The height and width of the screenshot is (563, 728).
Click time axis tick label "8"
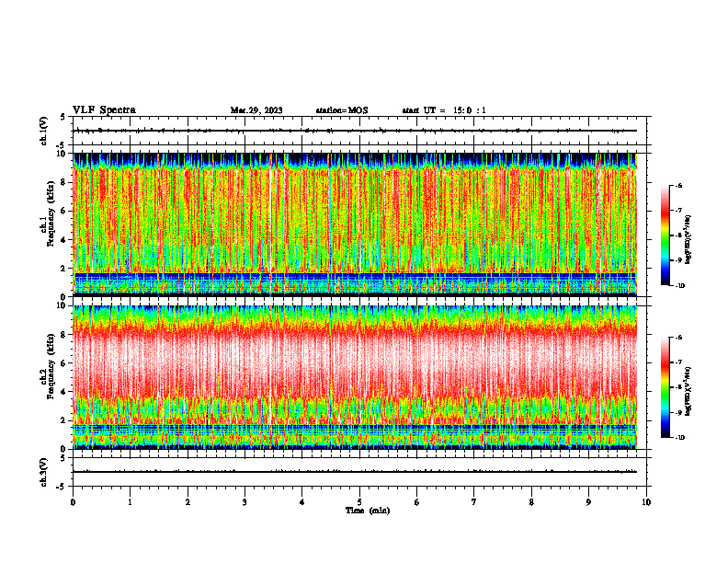pos(531,502)
